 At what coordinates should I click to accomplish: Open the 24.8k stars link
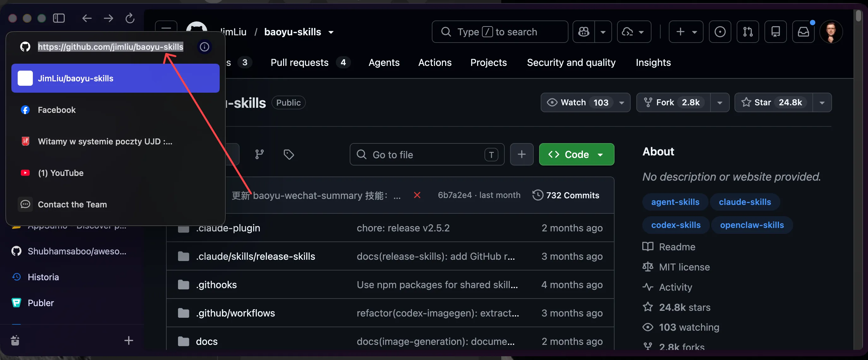(x=676, y=308)
